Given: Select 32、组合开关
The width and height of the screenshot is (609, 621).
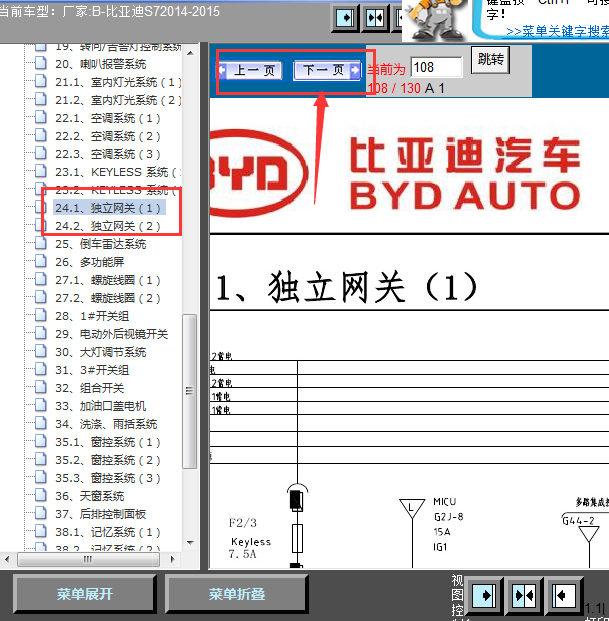Looking at the screenshot, I should [89, 388].
